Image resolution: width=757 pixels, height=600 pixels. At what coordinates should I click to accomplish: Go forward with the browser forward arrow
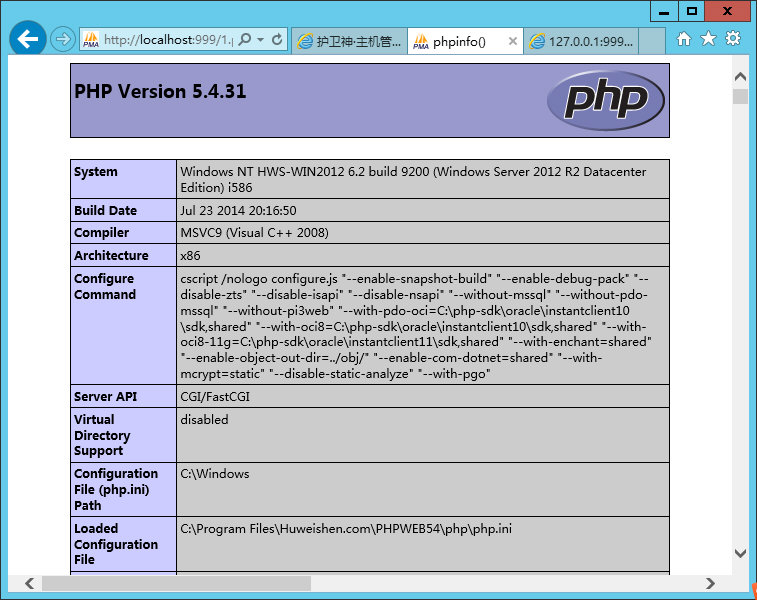(x=63, y=39)
